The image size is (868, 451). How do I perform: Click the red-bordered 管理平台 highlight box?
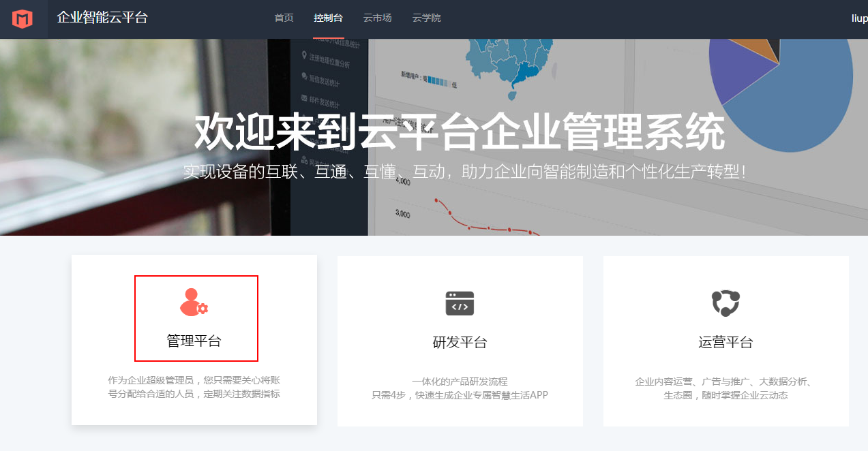pos(196,318)
